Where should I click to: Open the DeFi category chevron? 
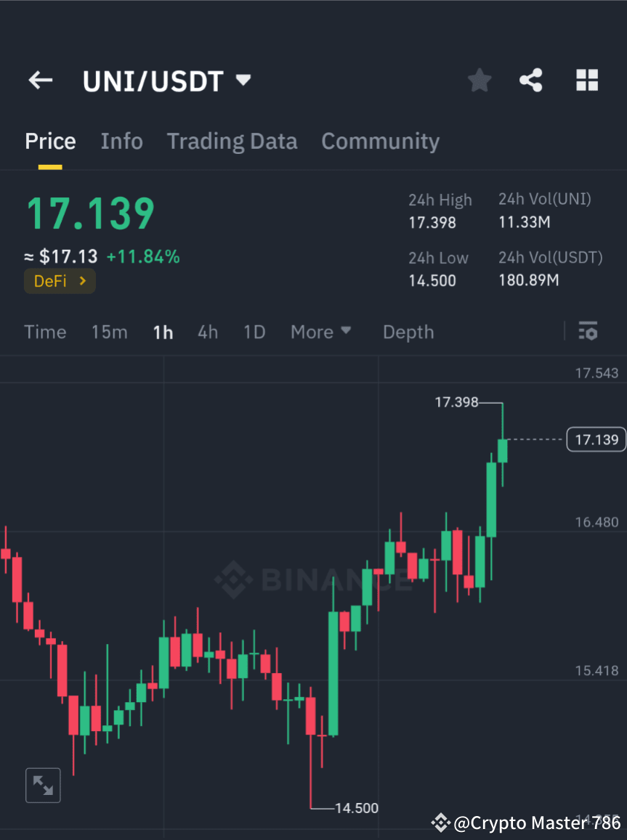(82, 281)
